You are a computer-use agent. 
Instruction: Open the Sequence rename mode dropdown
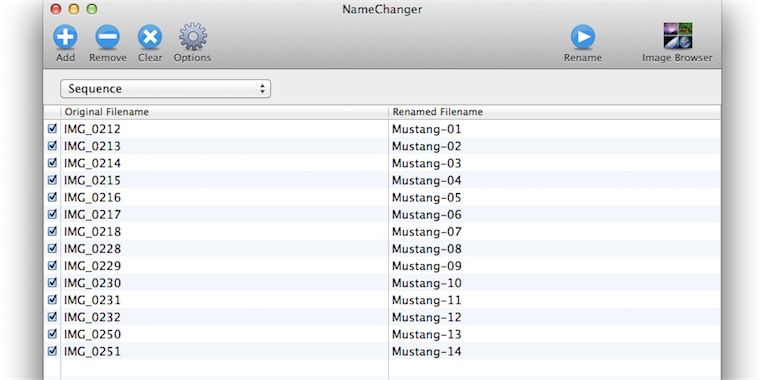click(165, 89)
